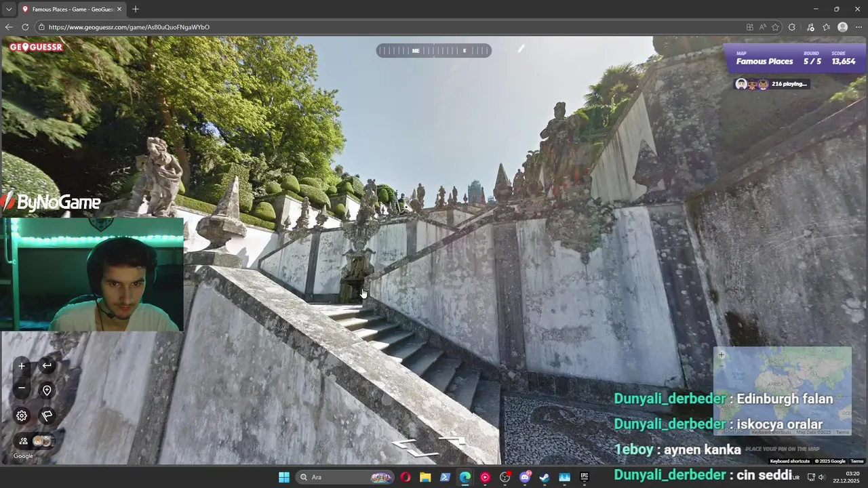This screenshot has height=488, width=868.
Task: Open browser Settings and more menu
Action: pyautogui.click(x=859, y=27)
